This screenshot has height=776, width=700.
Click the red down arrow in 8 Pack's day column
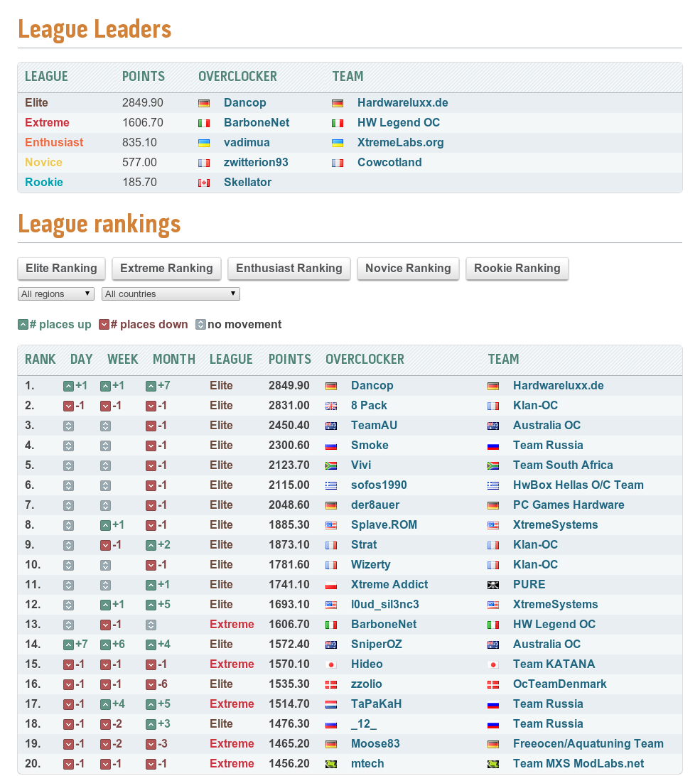(x=69, y=406)
